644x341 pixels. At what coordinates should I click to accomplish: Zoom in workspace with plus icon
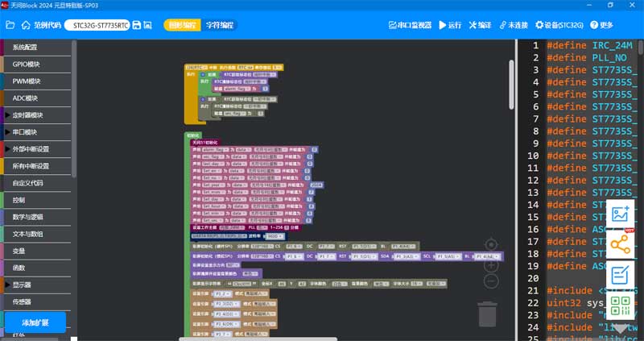tap(491, 265)
